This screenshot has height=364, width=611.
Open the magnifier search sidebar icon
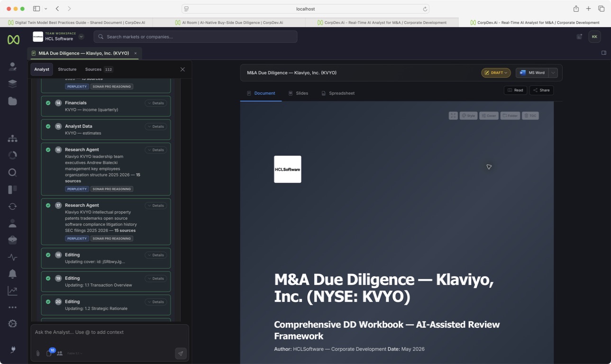coord(13,173)
